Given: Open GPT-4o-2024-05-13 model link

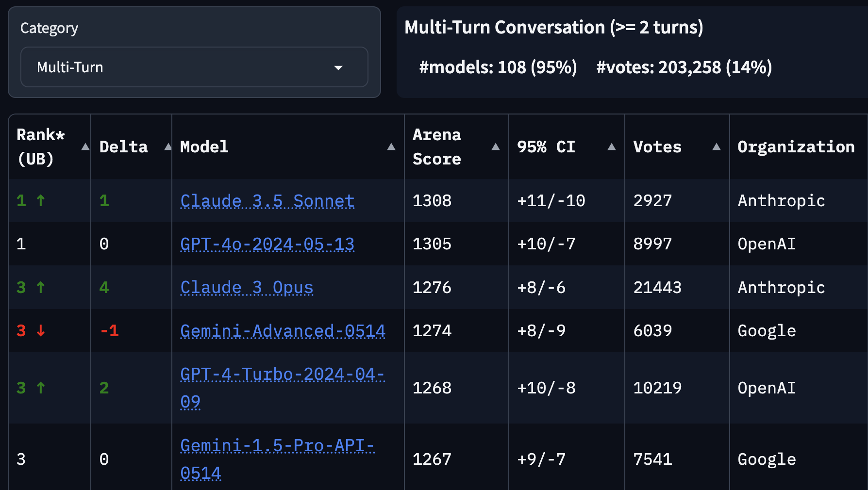Looking at the screenshot, I should pos(267,244).
